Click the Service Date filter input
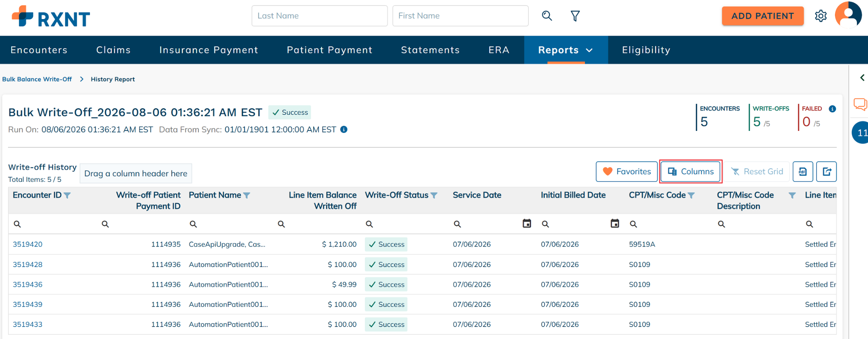 (491, 224)
